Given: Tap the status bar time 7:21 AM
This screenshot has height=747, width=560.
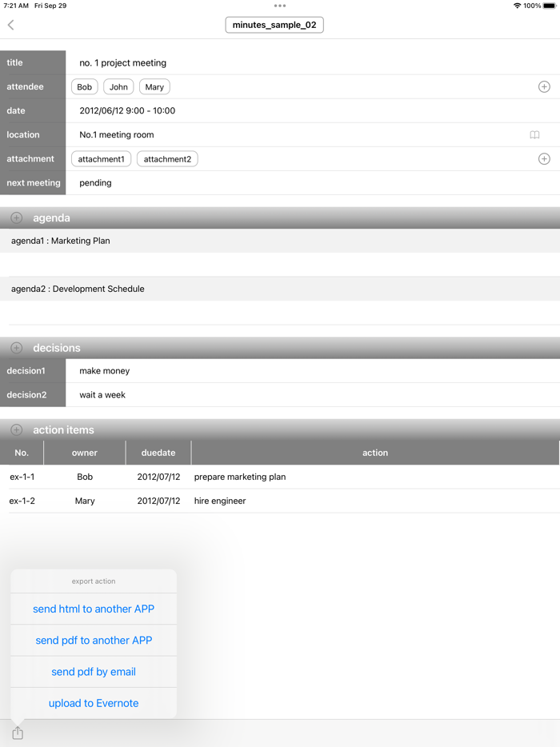Looking at the screenshot, I should click(16, 6).
